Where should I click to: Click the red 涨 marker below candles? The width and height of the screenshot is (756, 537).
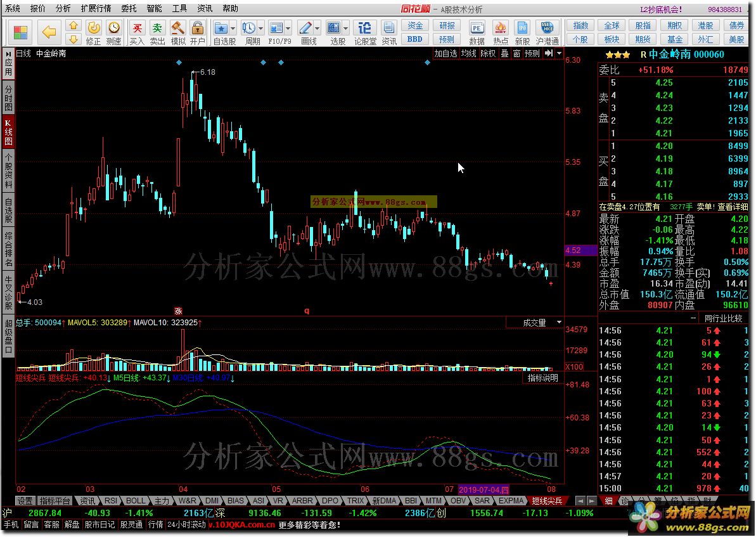click(179, 311)
